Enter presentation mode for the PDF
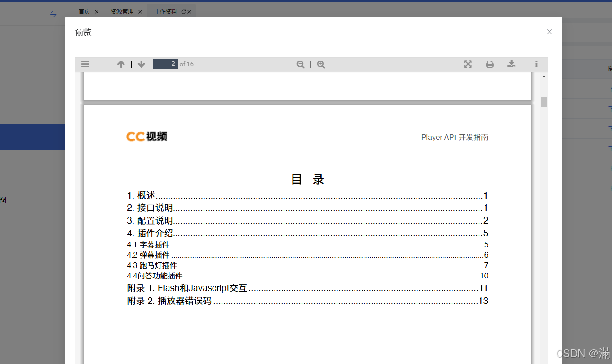 coord(468,64)
